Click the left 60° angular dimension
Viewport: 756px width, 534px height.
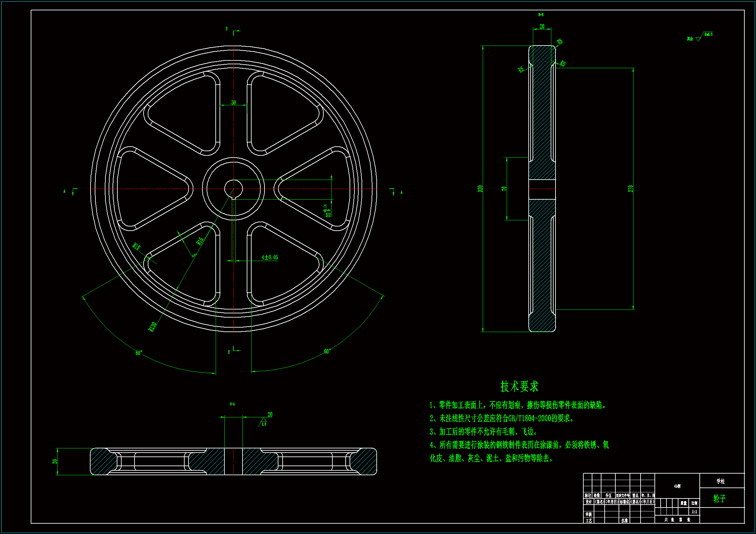(x=139, y=353)
